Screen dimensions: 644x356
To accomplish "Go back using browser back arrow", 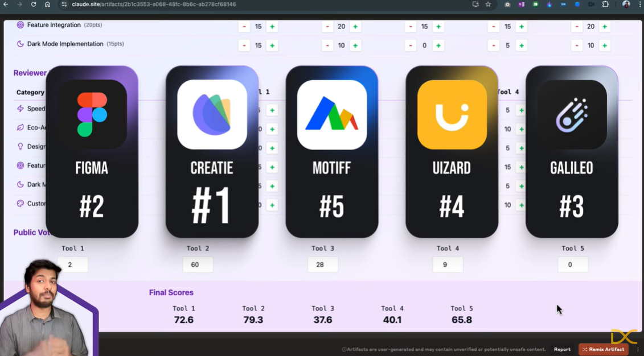I will coord(6,4).
